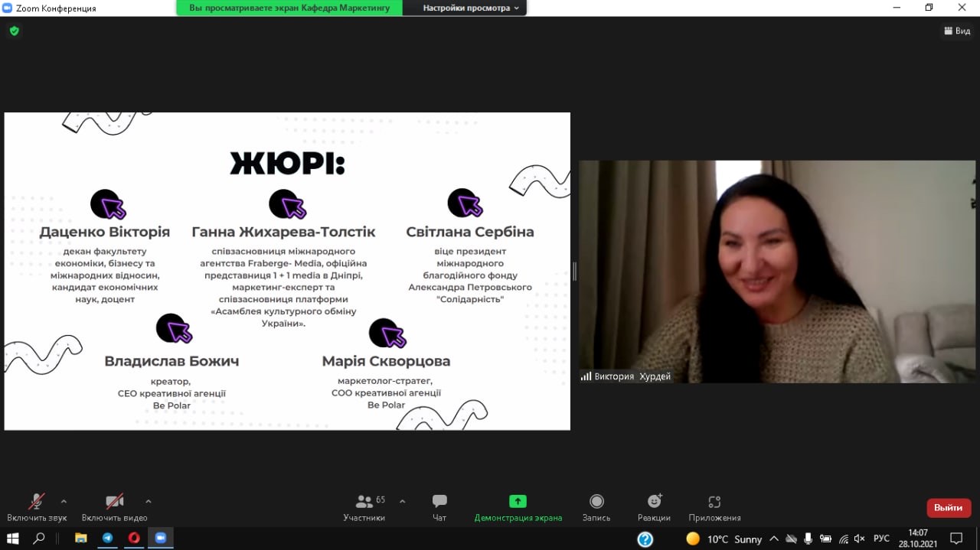Open audio options arrow beside microphone

point(64,502)
